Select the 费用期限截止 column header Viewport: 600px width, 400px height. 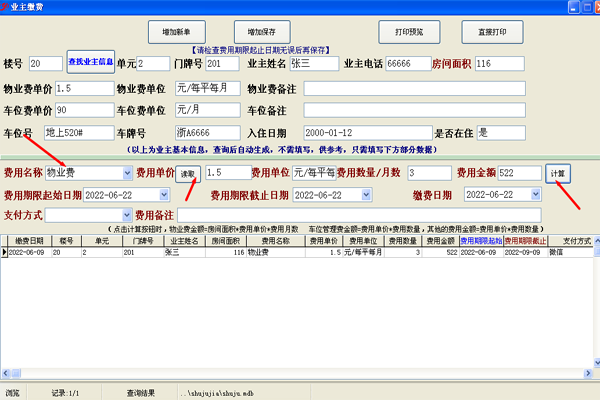click(x=525, y=241)
